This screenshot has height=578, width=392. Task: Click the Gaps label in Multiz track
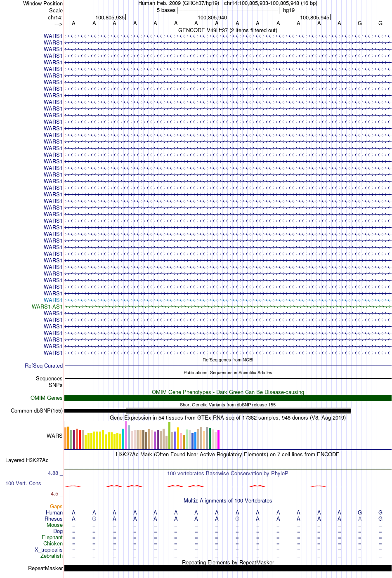tap(56, 506)
